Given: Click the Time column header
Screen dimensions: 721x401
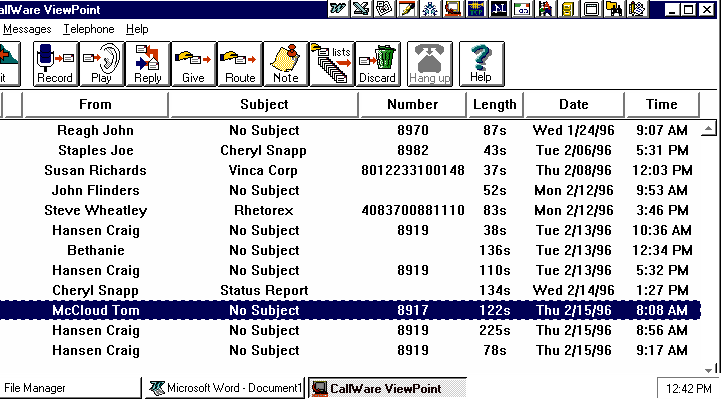Looking at the screenshot, I should coord(662,105).
